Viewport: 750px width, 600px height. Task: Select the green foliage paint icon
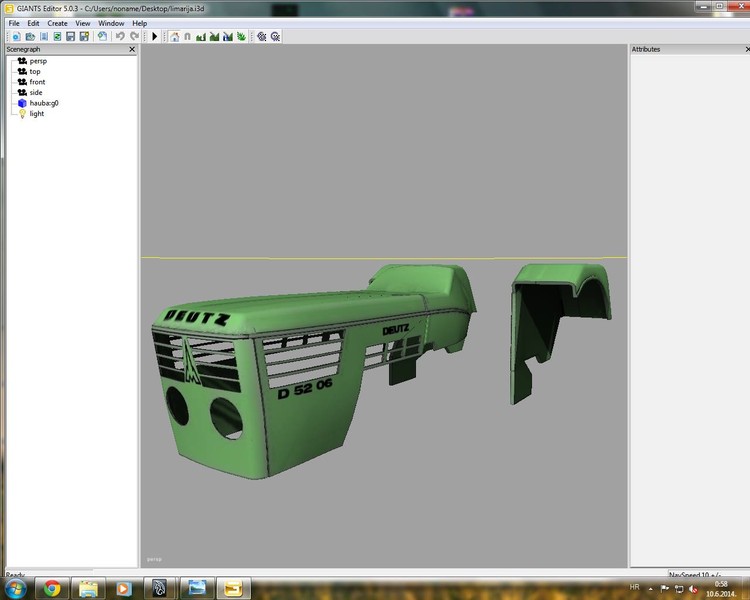(241, 36)
